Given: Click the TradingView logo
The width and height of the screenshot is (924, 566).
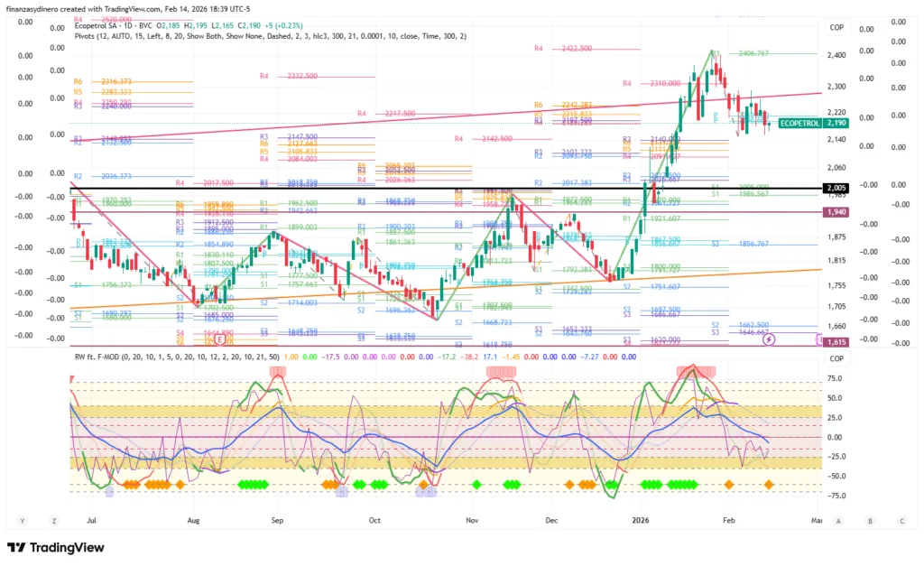Looking at the screenshot, I should pos(56,548).
